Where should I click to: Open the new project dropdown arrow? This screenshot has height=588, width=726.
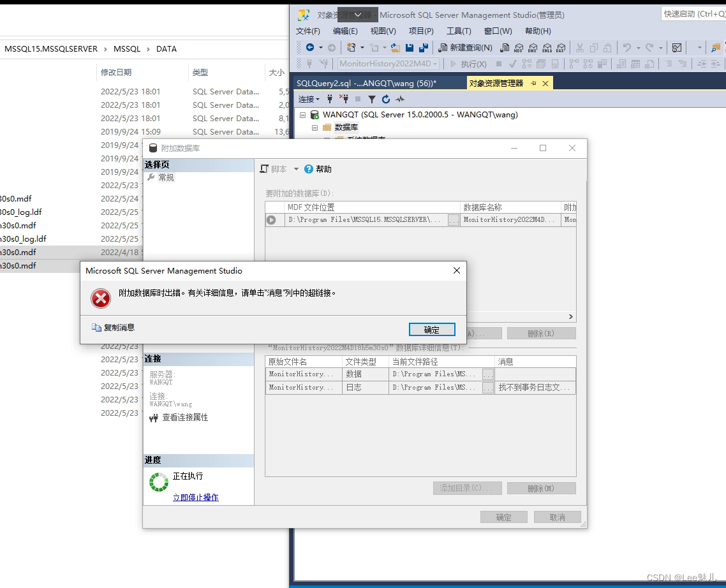coord(362,47)
